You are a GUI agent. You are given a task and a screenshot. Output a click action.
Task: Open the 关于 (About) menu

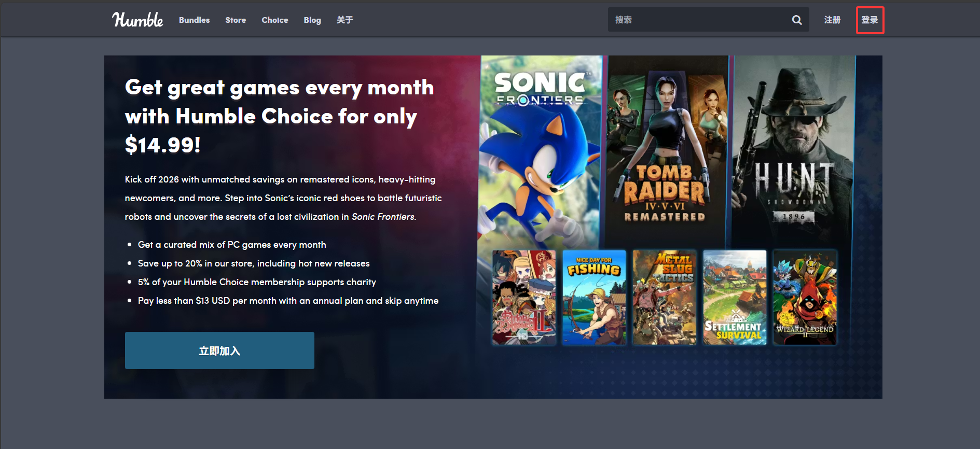point(344,20)
